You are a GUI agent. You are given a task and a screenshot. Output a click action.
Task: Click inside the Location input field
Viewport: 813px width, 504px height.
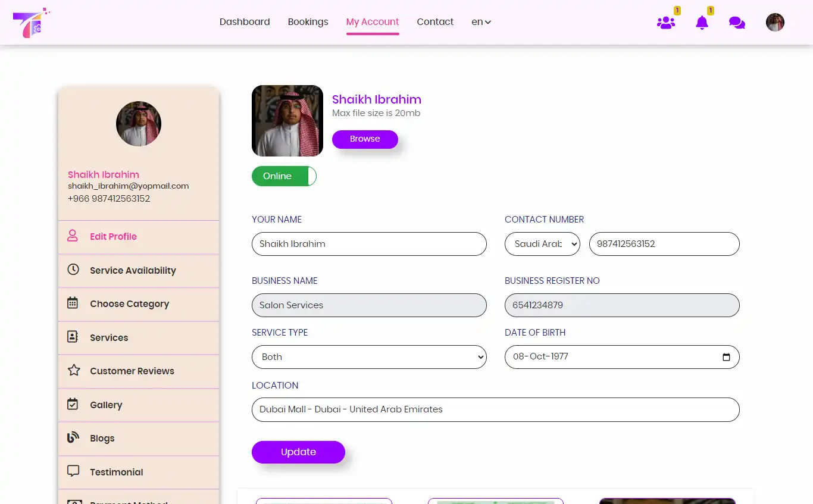(x=496, y=409)
